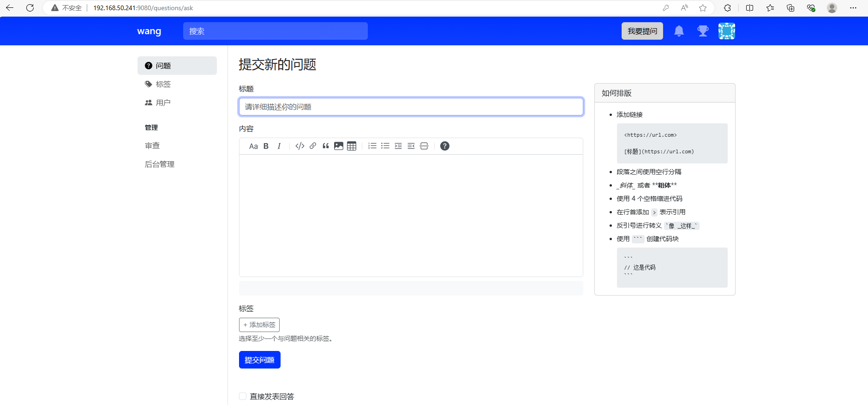Click the password key icon in address bar

click(x=665, y=8)
